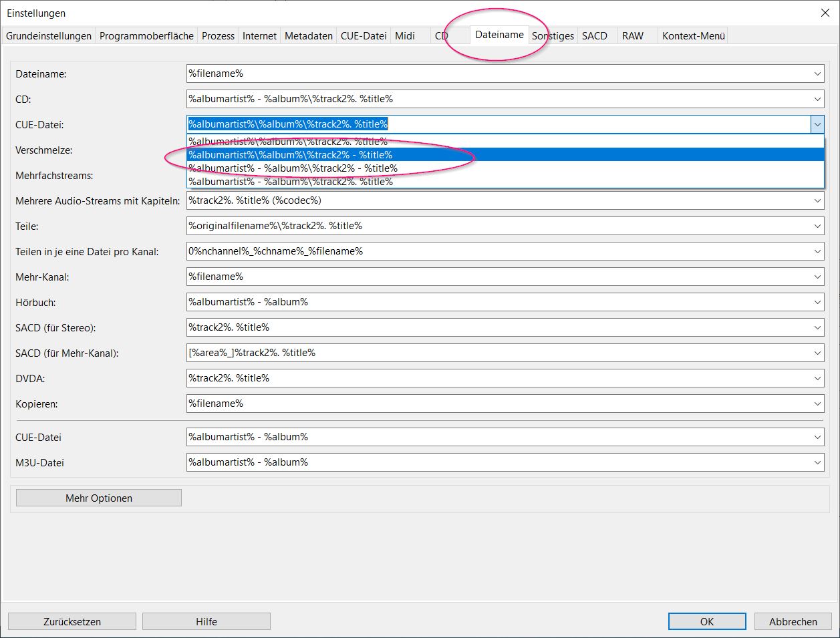The image size is (840, 638).
Task: Expand the Dateiname pattern dropdown arrow
Action: (817, 73)
